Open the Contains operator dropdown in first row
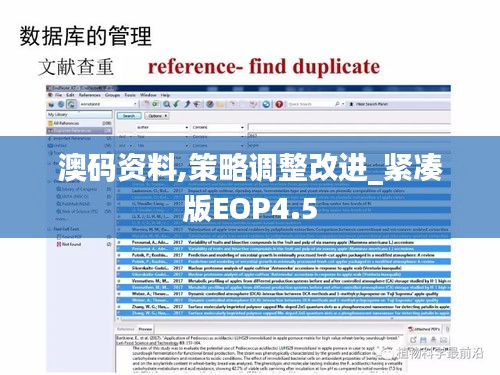Viewport: 500px width, 375px height. [218, 127]
